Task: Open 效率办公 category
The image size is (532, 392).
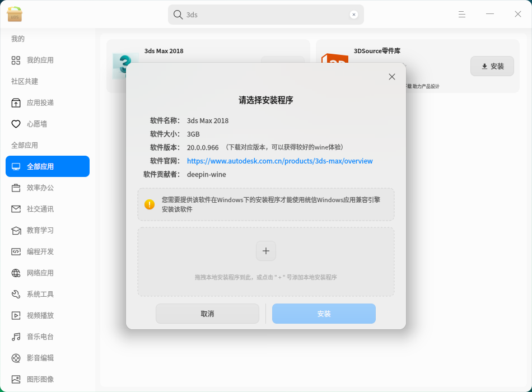Action: coord(48,188)
